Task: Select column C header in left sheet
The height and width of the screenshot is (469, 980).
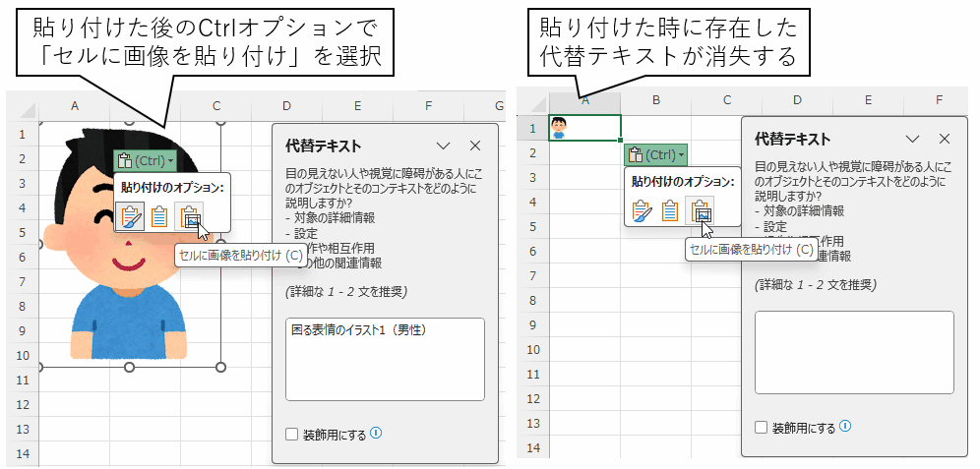Action: coord(216,106)
